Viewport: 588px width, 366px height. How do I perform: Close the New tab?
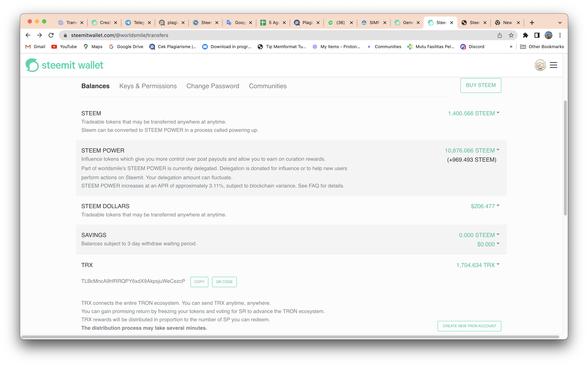[518, 23]
